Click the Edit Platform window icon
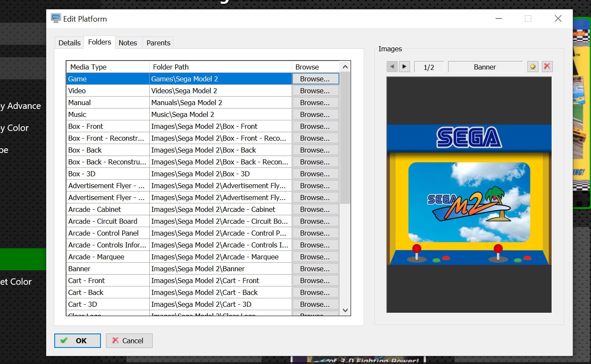 click(56, 18)
